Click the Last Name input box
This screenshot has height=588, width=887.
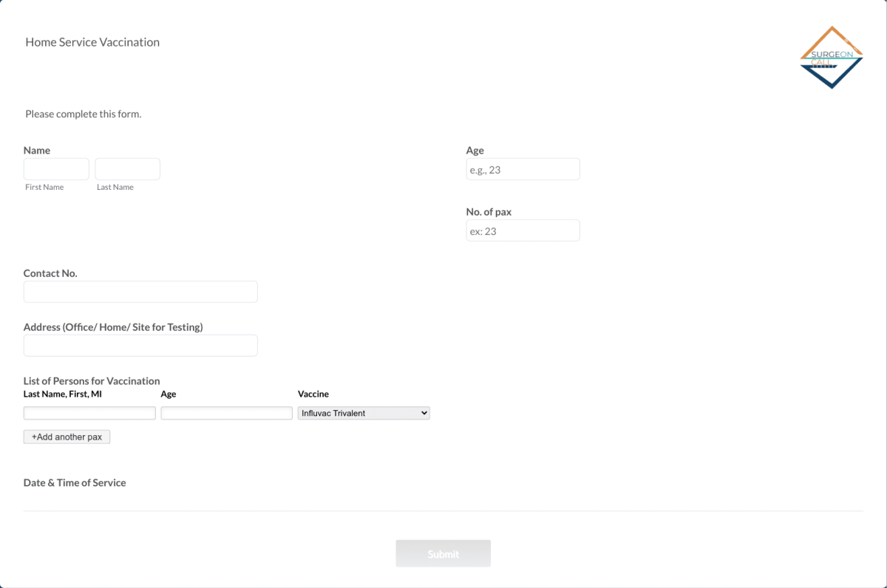(x=127, y=168)
